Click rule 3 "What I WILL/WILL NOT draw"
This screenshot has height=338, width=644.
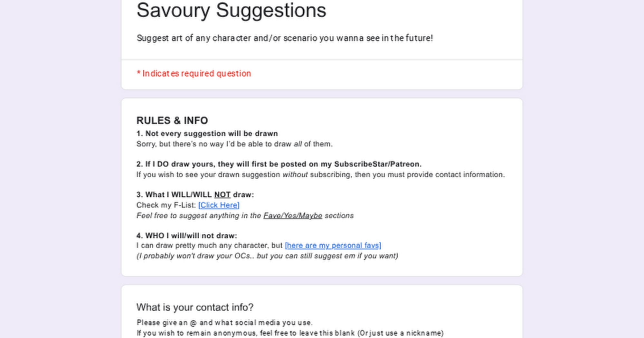(195, 195)
